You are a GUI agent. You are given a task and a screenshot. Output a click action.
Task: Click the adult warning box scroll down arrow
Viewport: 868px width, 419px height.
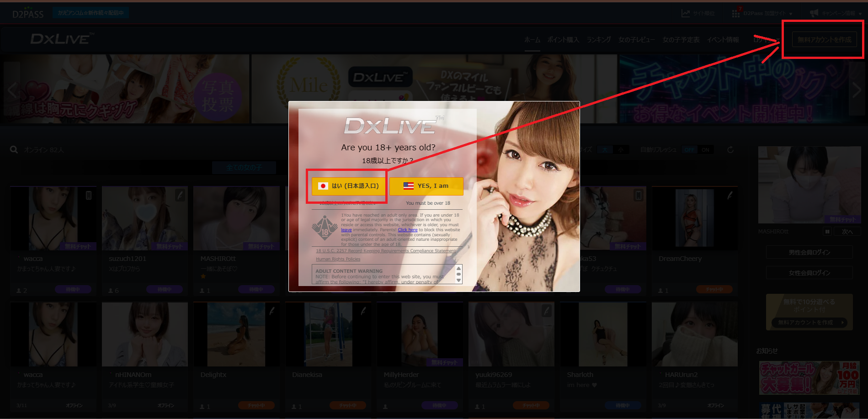[458, 280]
